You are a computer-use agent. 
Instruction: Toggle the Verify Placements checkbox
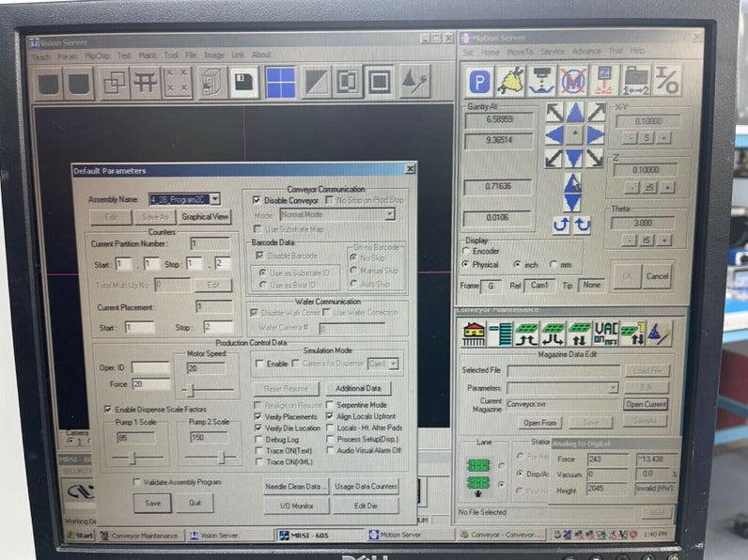258,416
